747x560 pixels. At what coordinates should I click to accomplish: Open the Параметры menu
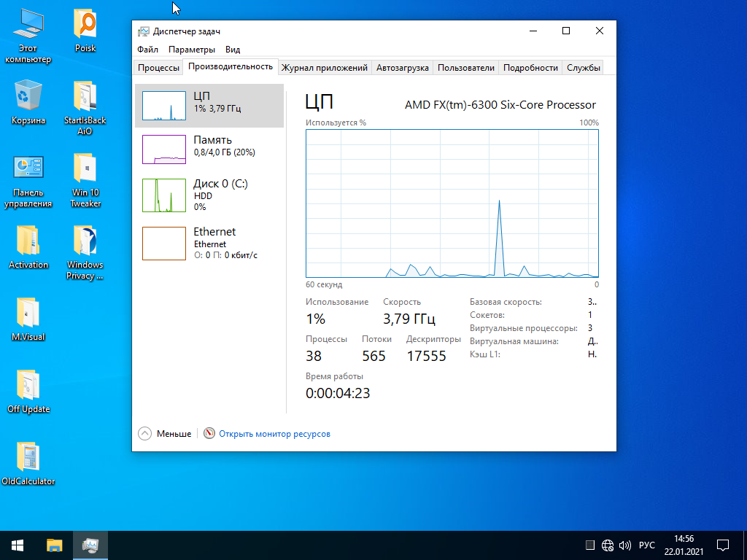(192, 50)
